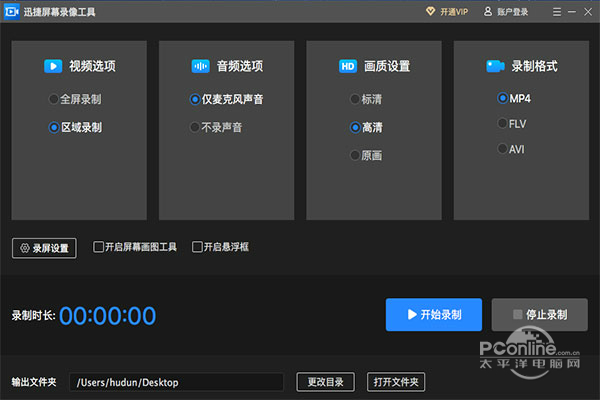Open 录屏设置 settings button
This screenshot has height=400, width=600.
click(x=44, y=248)
